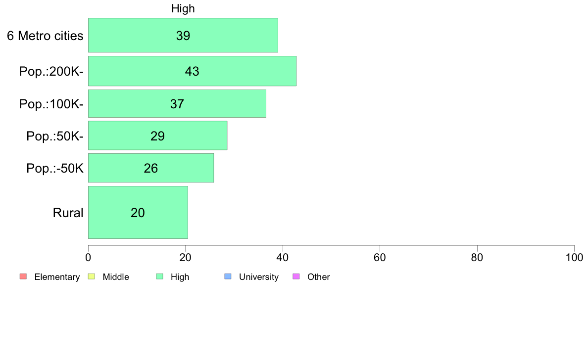Click the green High legend swatch
The height and width of the screenshot is (364, 588).
point(160,276)
